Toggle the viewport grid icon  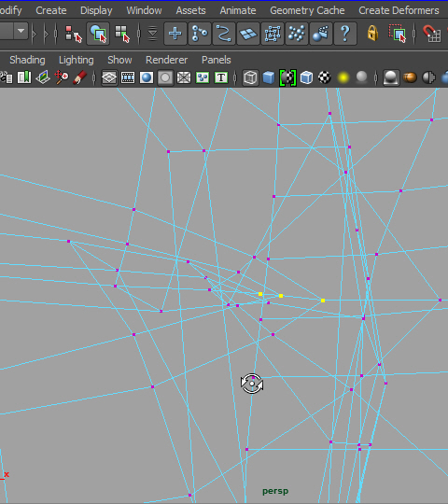[109, 77]
